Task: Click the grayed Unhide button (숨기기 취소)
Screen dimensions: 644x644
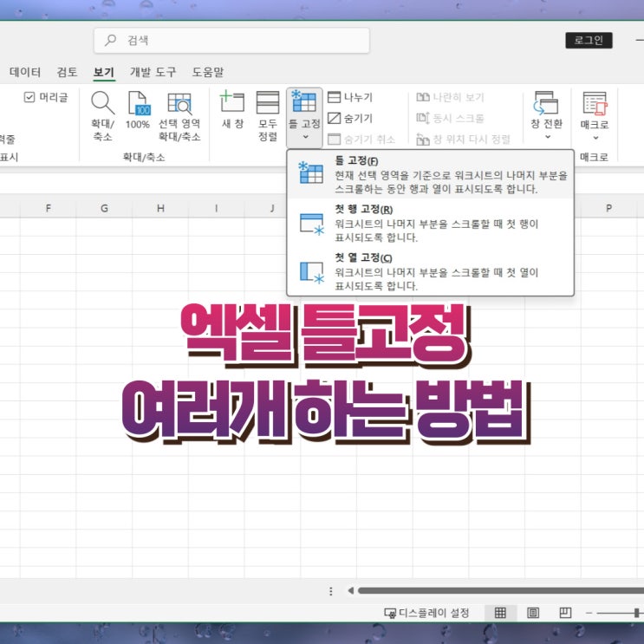Action: (361, 140)
